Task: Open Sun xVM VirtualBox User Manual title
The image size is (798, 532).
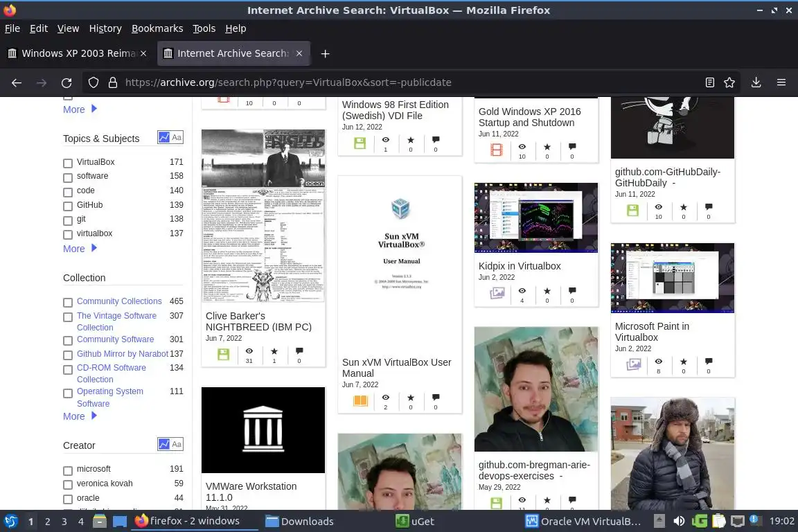Action: pyautogui.click(x=396, y=368)
